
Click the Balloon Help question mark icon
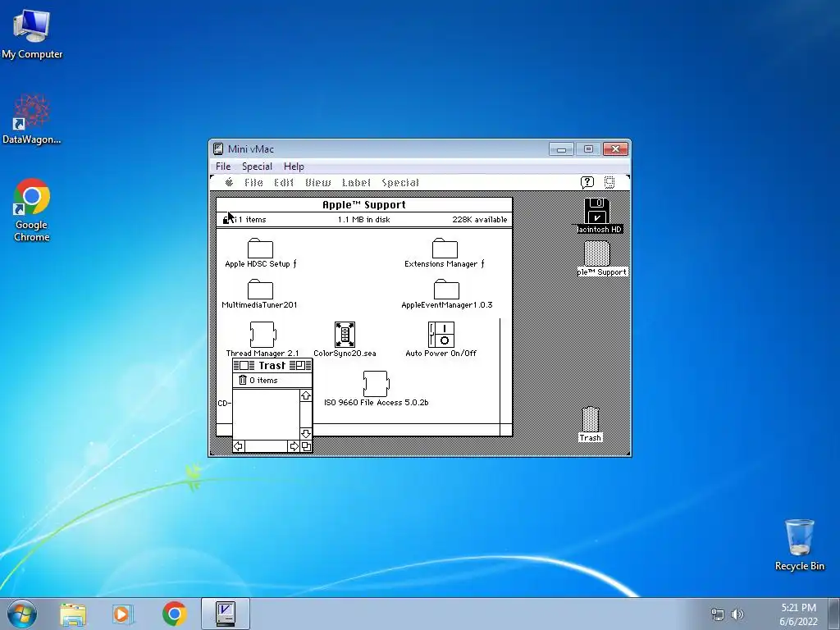coord(587,183)
